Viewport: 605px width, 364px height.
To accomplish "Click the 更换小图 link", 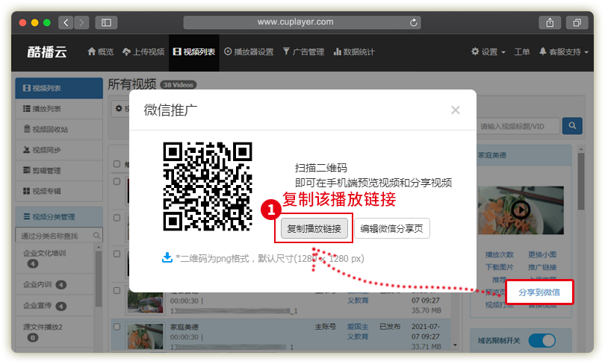I will (x=542, y=254).
